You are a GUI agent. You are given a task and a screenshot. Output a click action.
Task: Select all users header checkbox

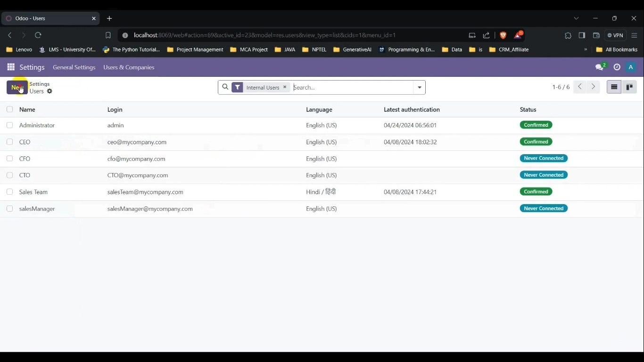[x=9, y=109]
